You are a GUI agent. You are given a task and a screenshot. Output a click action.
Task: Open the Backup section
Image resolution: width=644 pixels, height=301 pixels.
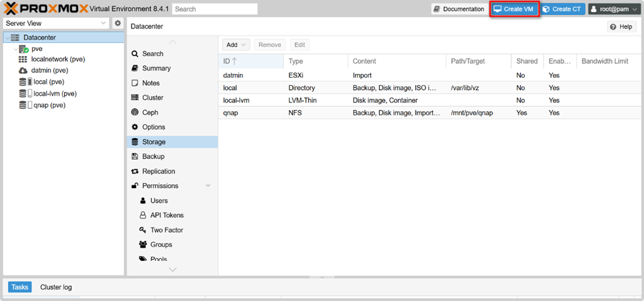click(x=153, y=156)
